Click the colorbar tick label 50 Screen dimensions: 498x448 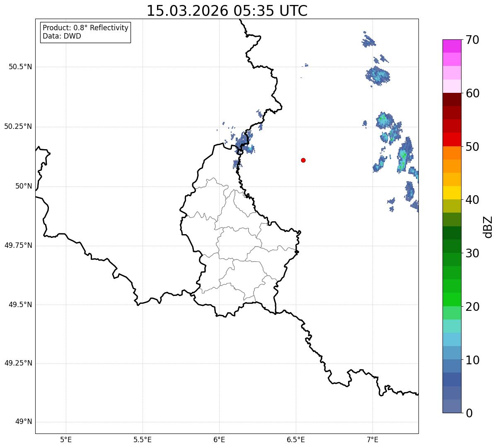(472, 147)
